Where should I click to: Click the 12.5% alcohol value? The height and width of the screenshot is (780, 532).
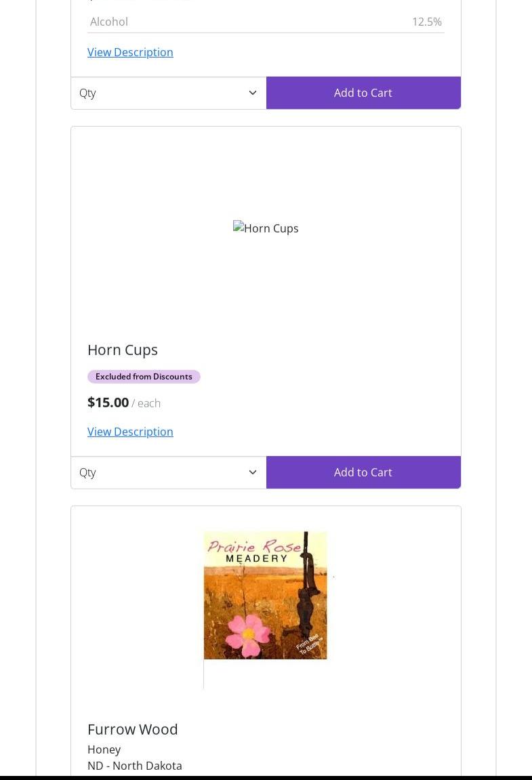[x=427, y=22]
